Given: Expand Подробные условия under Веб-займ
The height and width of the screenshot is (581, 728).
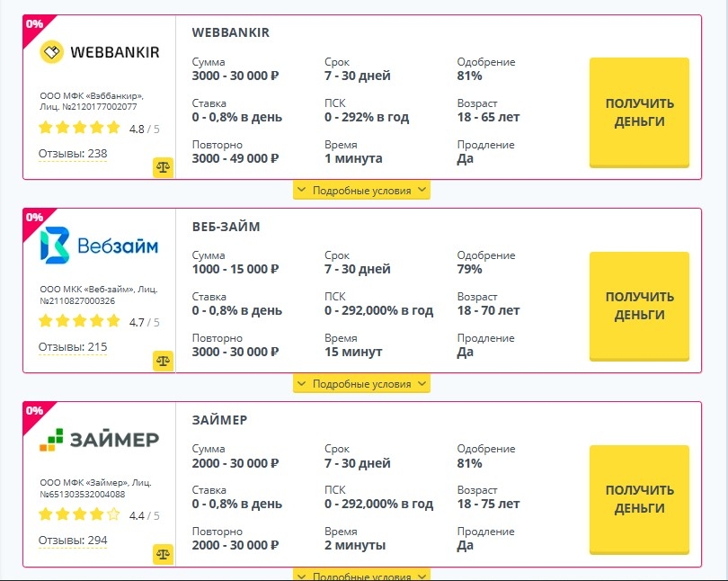Looking at the screenshot, I should click(361, 384).
